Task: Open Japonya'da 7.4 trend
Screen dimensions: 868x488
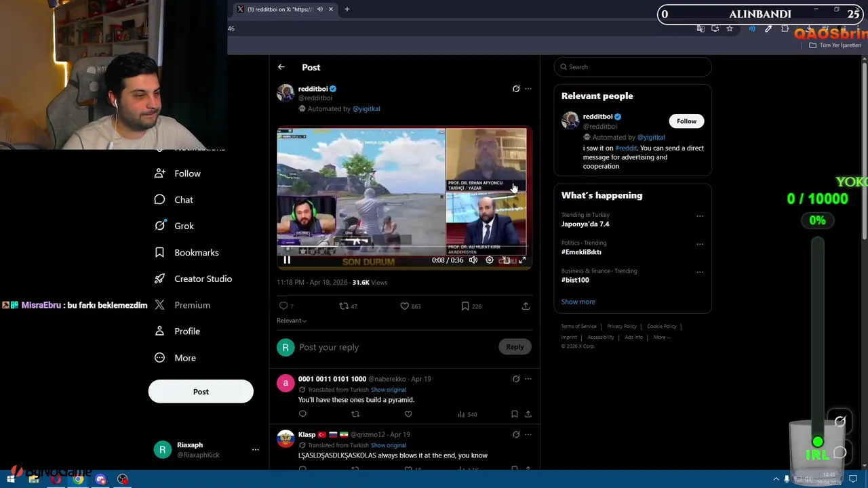Action: click(585, 224)
